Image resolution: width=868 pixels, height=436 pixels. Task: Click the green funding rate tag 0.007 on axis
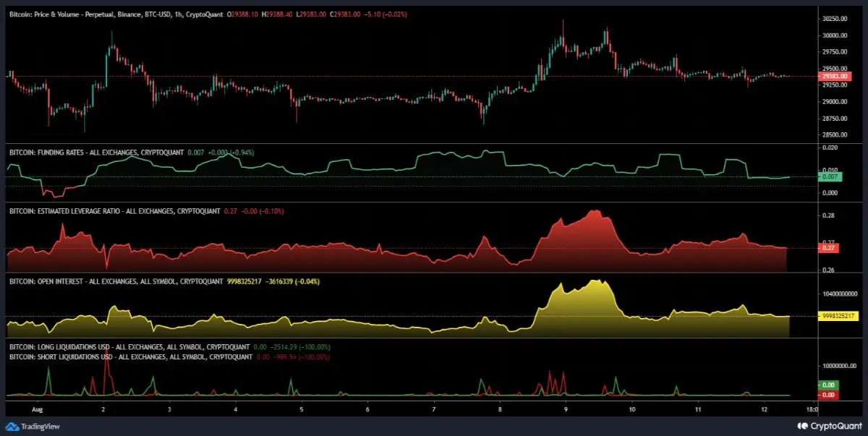pyautogui.click(x=829, y=176)
